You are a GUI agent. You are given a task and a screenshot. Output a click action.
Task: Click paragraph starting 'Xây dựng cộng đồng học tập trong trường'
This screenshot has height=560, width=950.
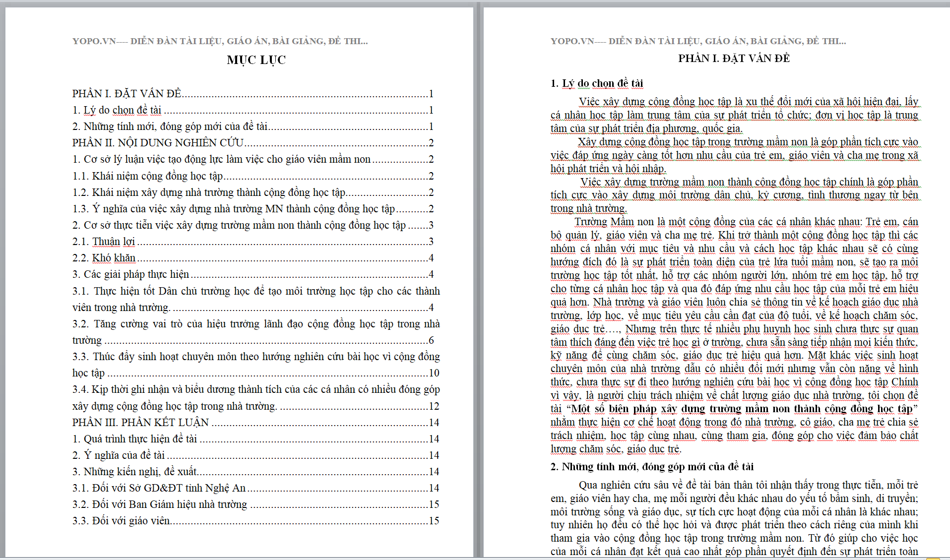click(x=734, y=155)
